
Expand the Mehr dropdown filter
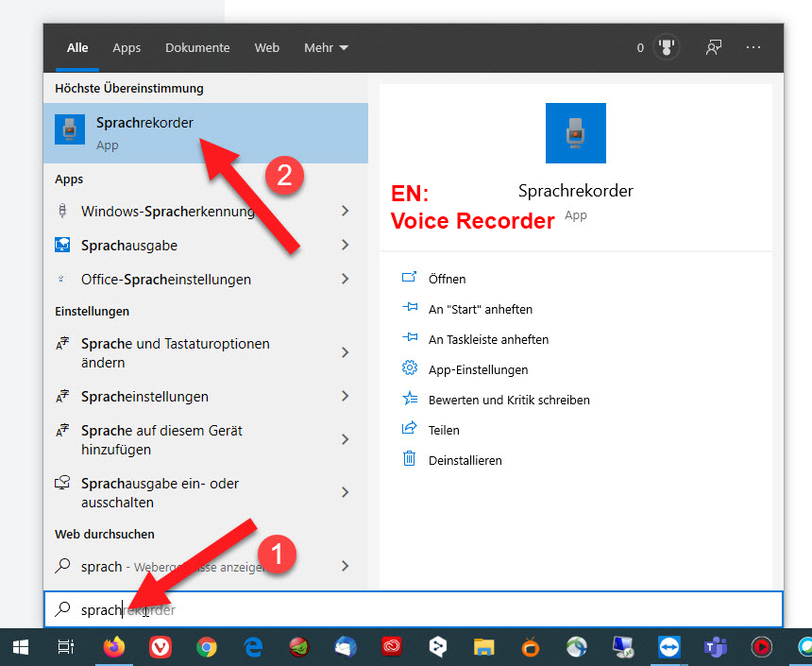click(326, 47)
